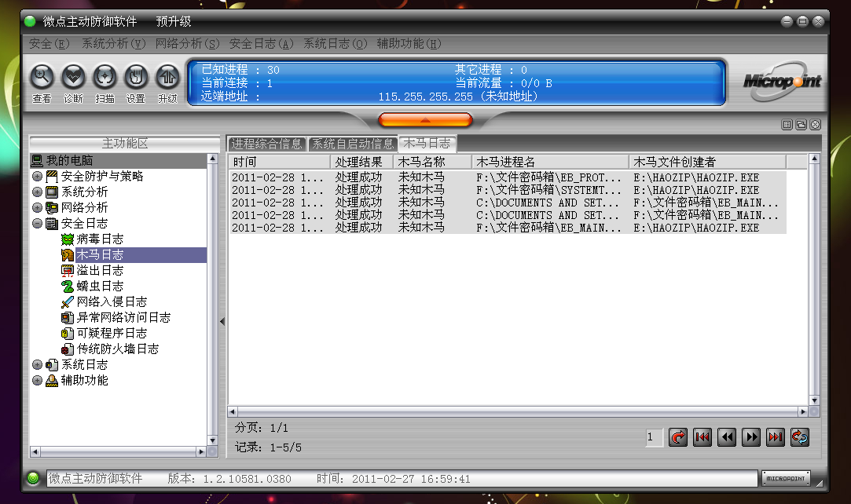Sort by the 木马名称 column header
This screenshot has height=504, width=851.
432,162
